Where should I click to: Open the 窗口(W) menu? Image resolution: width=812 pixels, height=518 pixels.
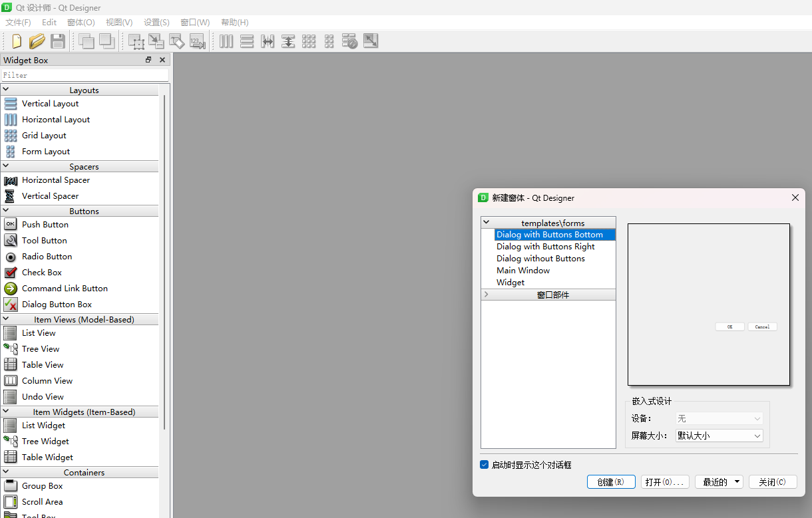tap(195, 22)
